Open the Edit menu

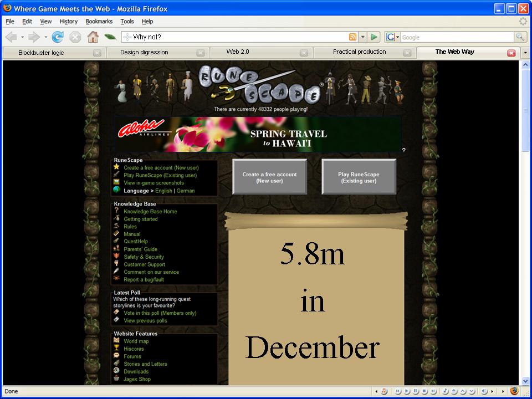pyautogui.click(x=27, y=22)
